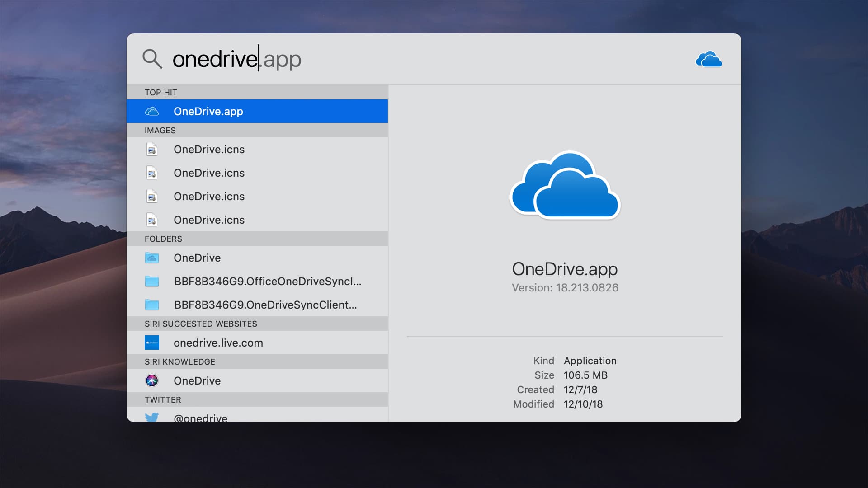
Task: Click folder icon beside OneDriveSyncClient result
Action: (152, 305)
